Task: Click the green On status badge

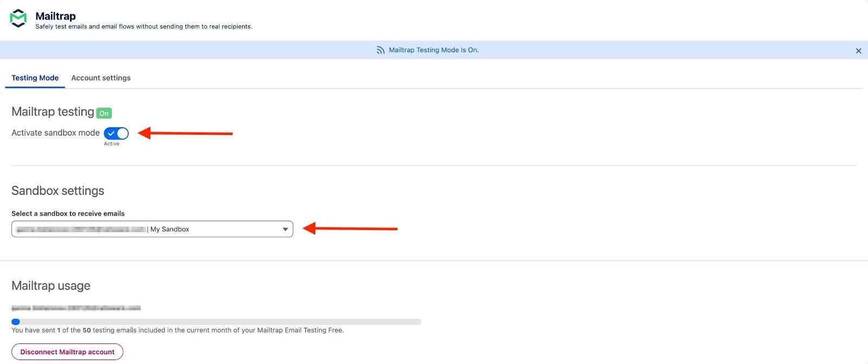Action: (x=104, y=113)
